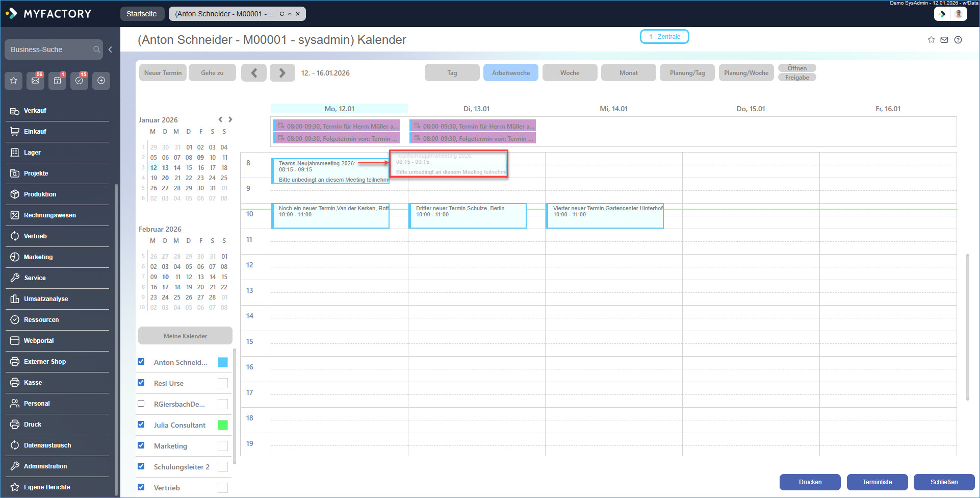
Task: Uncheck the Marketing calendar checkbox
Action: pos(141,445)
